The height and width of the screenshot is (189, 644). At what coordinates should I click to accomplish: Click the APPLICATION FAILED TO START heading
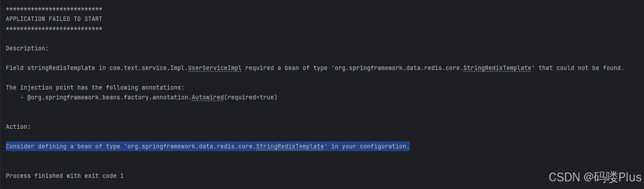point(54,19)
